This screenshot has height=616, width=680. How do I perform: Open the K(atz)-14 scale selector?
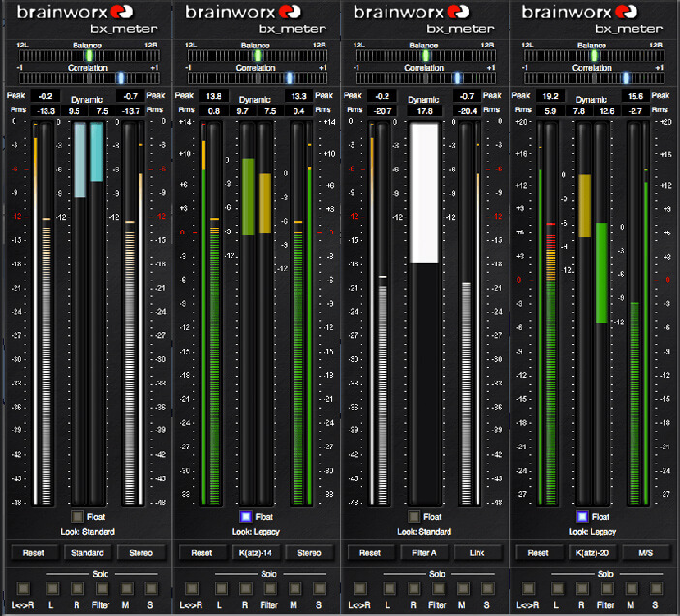point(258,553)
